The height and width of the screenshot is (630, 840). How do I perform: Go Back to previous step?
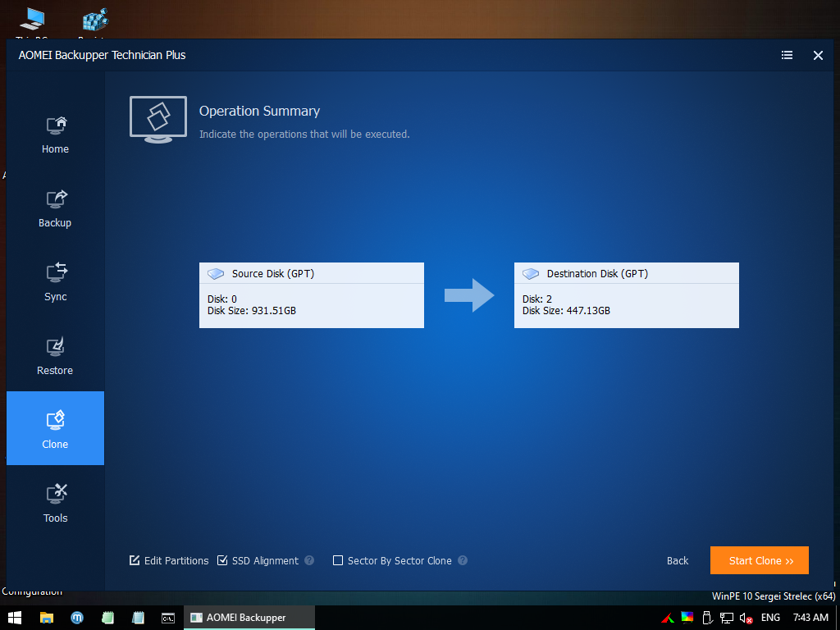pos(677,560)
